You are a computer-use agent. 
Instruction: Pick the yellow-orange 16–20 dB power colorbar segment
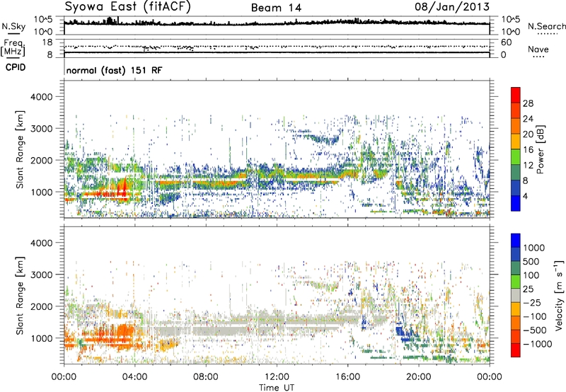[516, 142]
